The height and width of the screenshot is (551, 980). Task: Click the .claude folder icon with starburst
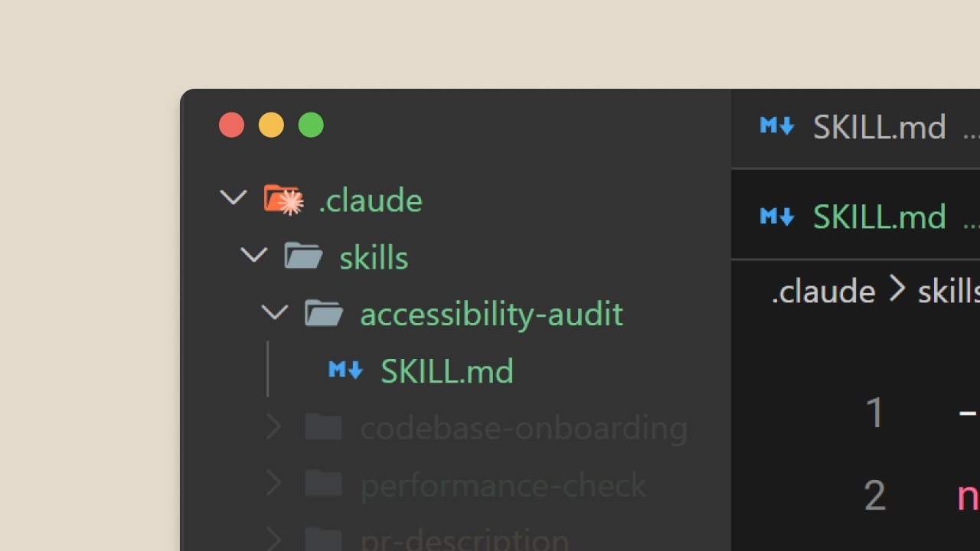click(x=283, y=200)
